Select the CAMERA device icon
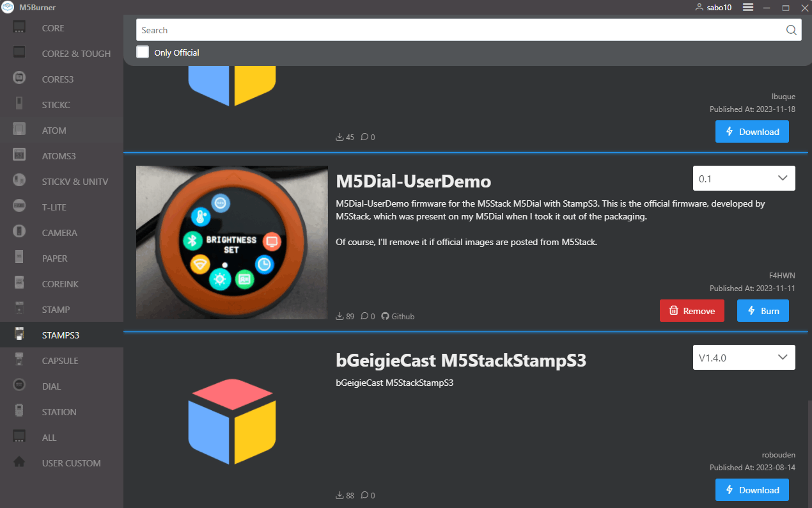 click(x=19, y=232)
